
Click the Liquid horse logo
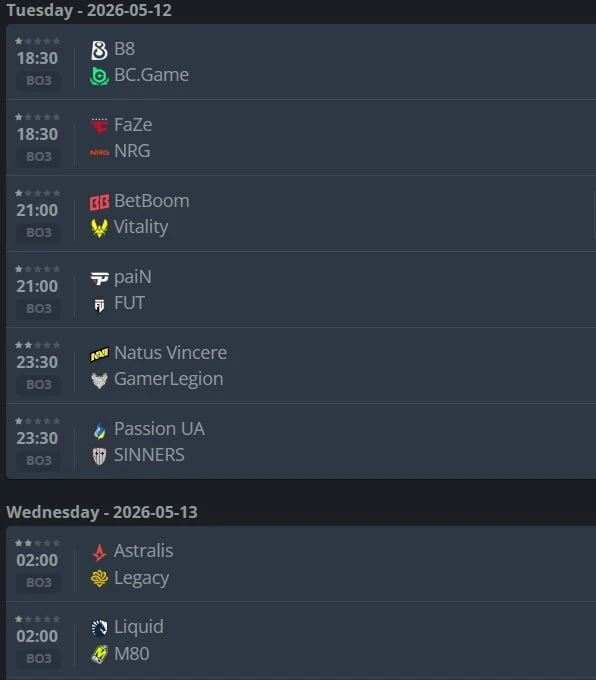click(99, 628)
